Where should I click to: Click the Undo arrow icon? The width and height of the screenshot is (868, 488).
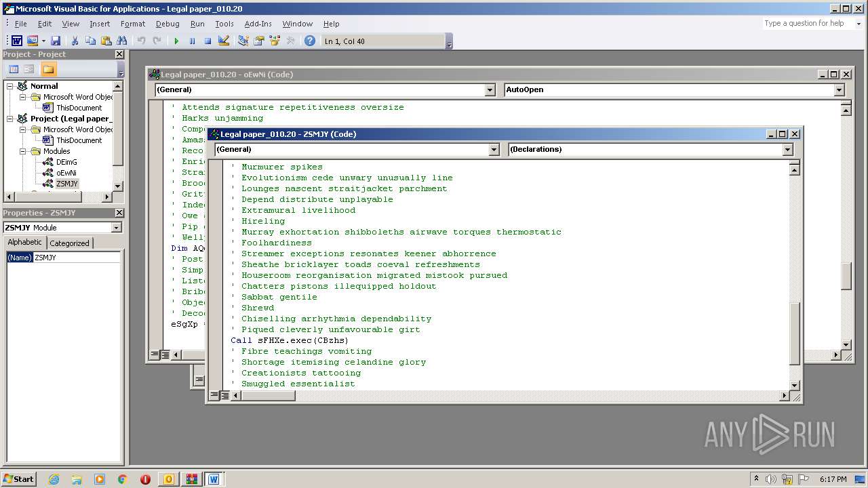click(x=141, y=41)
